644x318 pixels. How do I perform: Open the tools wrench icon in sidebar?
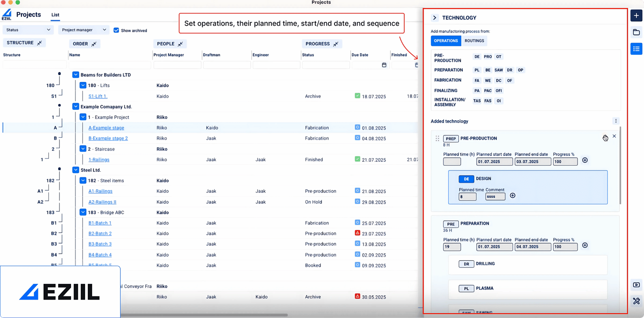[636, 301]
